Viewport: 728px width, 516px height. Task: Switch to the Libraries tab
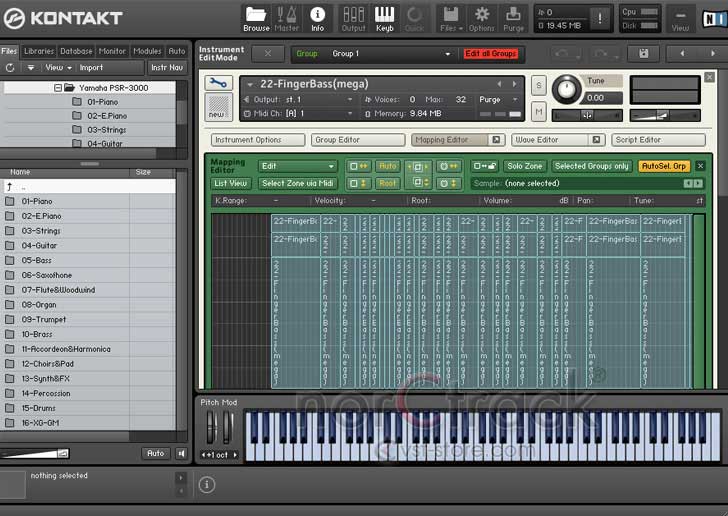[38, 51]
